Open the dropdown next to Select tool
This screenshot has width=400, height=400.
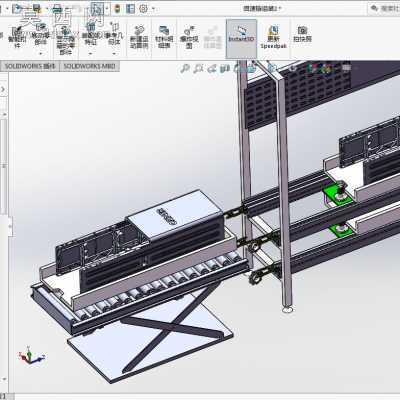tap(106, 9)
